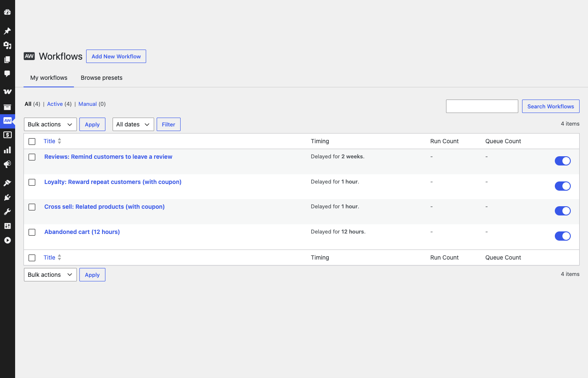588x378 pixels.
Task: Click the Search Workflows button
Action: [x=551, y=106]
